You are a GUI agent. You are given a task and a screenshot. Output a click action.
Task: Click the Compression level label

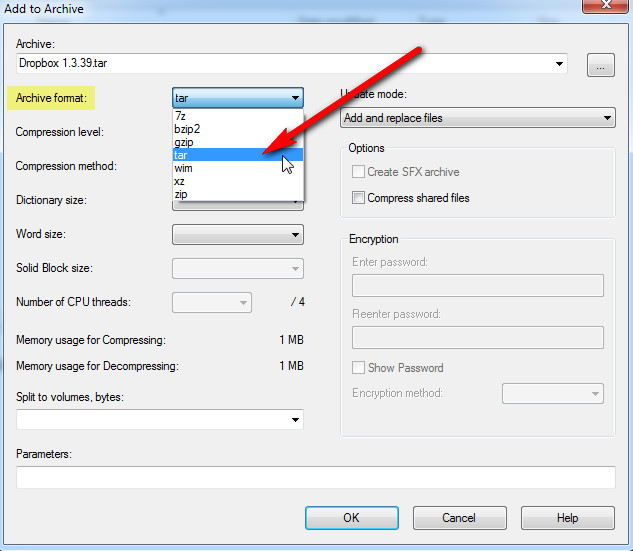[x=60, y=132]
